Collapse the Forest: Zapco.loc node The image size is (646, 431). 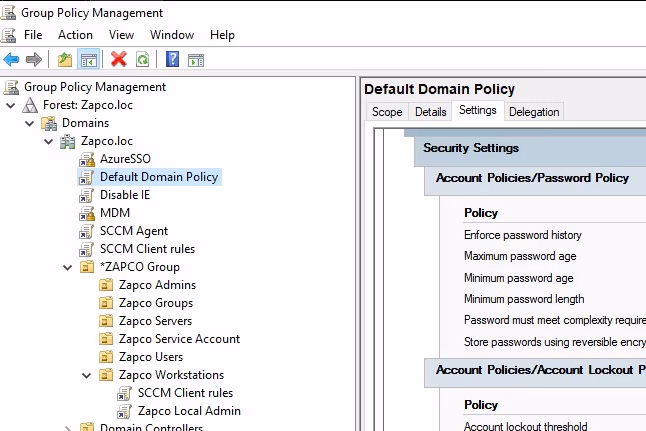tap(11, 105)
